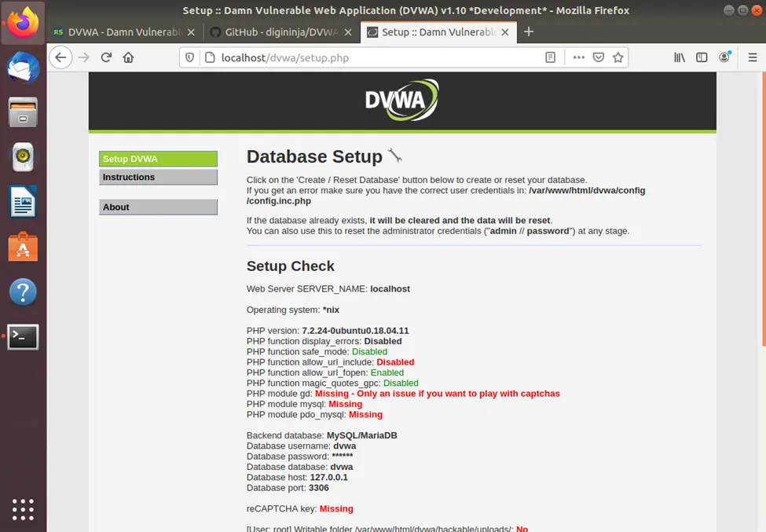This screenshot has height=532, width=766.
Task: Open Ubuntu Software from the dock
Action: click(x=23, y=247)
